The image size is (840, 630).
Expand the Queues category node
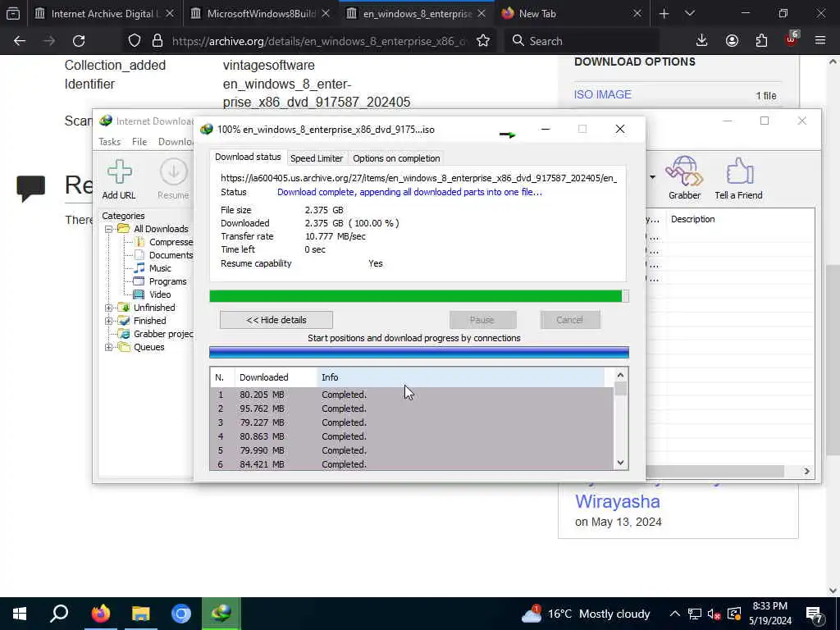(109, 347)
